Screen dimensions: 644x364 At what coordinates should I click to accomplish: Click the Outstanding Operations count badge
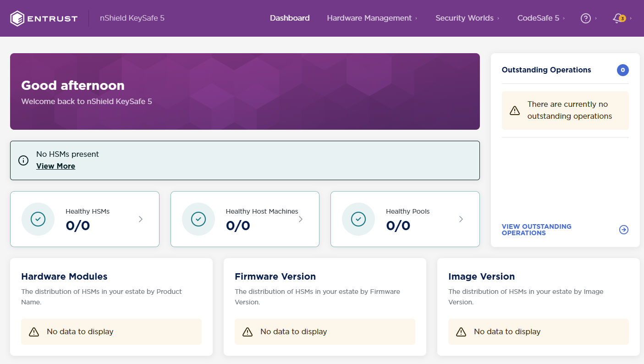(x=622, y=70)
